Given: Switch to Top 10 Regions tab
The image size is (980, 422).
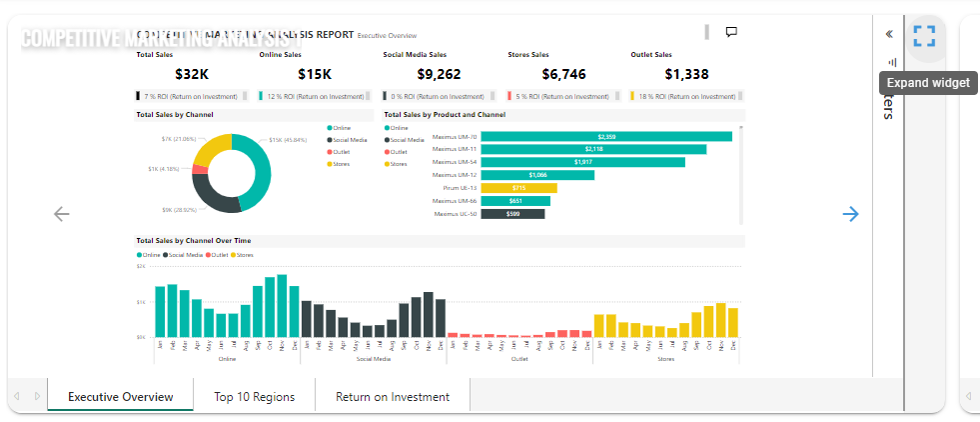Looking at the screenshot, I should (x=254, y=397).
